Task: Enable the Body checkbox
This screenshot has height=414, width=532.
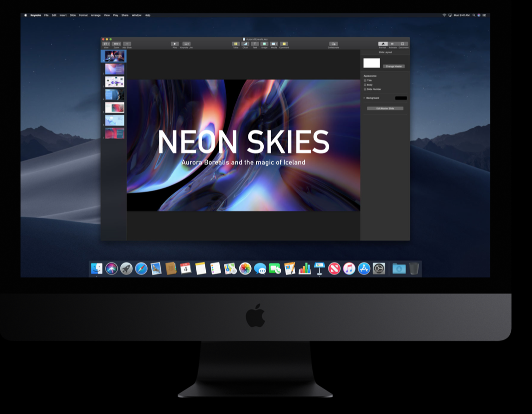Action: (x=365, y=85)
